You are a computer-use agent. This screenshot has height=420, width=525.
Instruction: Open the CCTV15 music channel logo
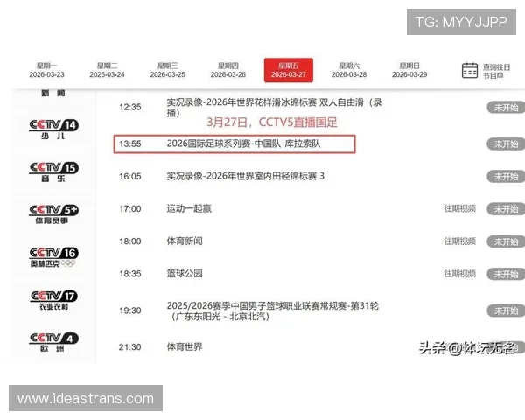click(x=53, y=171)
